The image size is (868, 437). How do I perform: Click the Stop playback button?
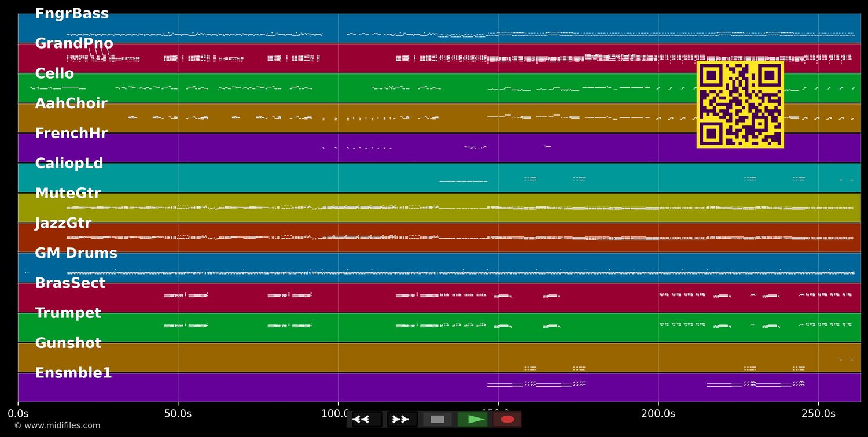click(437, 420)
